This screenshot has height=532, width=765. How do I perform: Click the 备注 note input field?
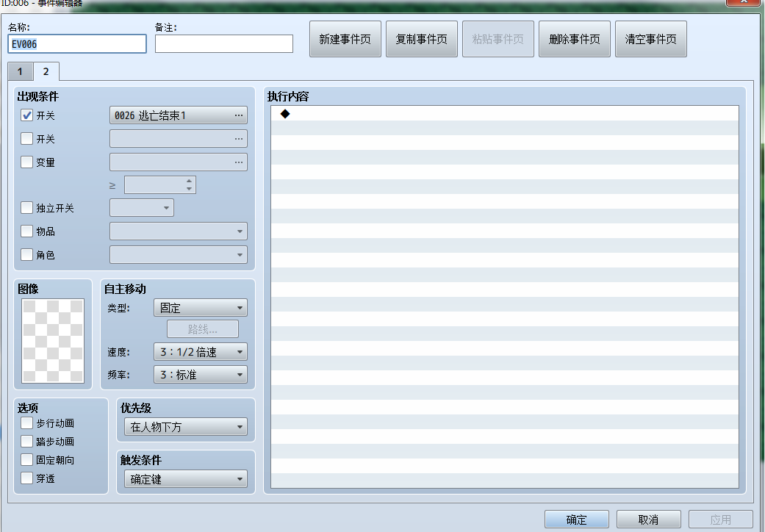224,44
